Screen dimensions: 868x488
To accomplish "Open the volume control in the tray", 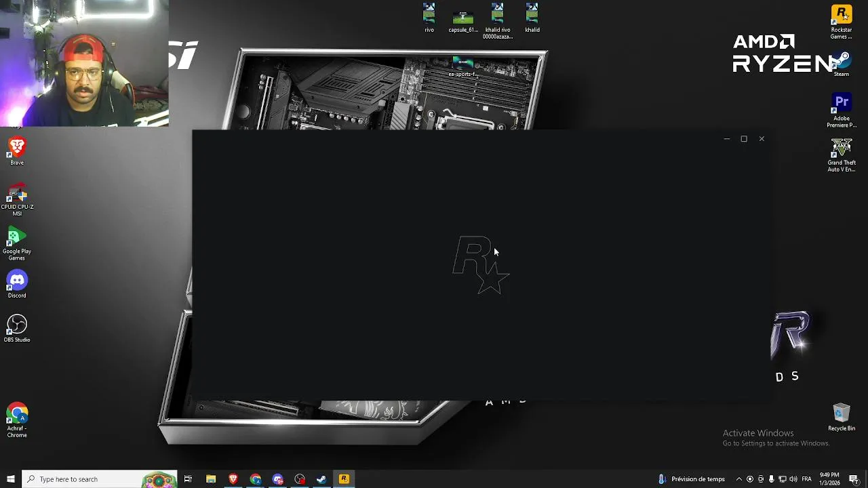I will tap(793, 479).
